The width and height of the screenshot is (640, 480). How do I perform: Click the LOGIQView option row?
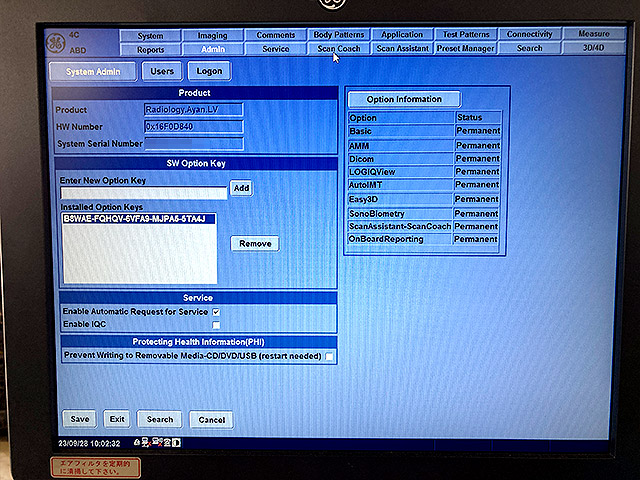(424, 172)
